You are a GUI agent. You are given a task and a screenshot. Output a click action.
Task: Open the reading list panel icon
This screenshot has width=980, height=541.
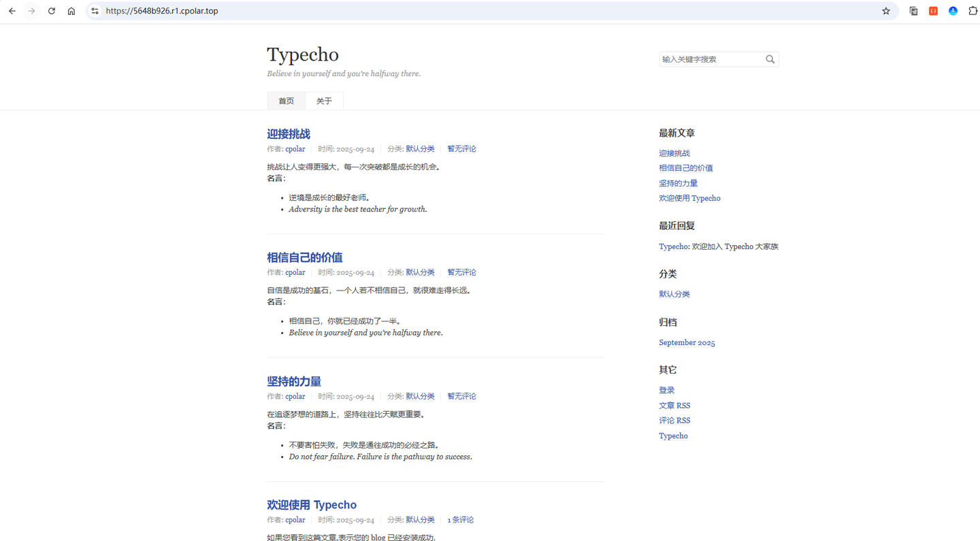(913, 11)
